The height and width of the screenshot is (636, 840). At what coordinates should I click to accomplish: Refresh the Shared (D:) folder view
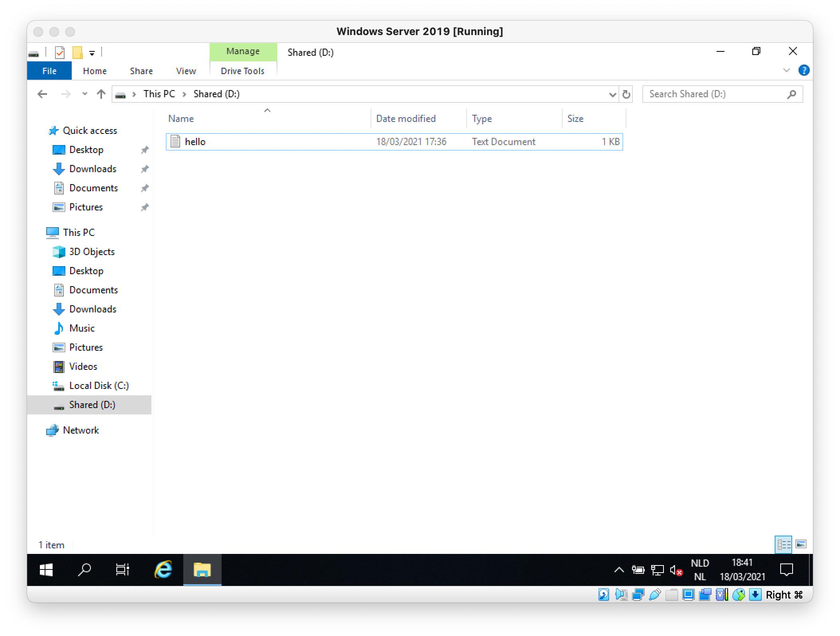click(x=626, y=94)
